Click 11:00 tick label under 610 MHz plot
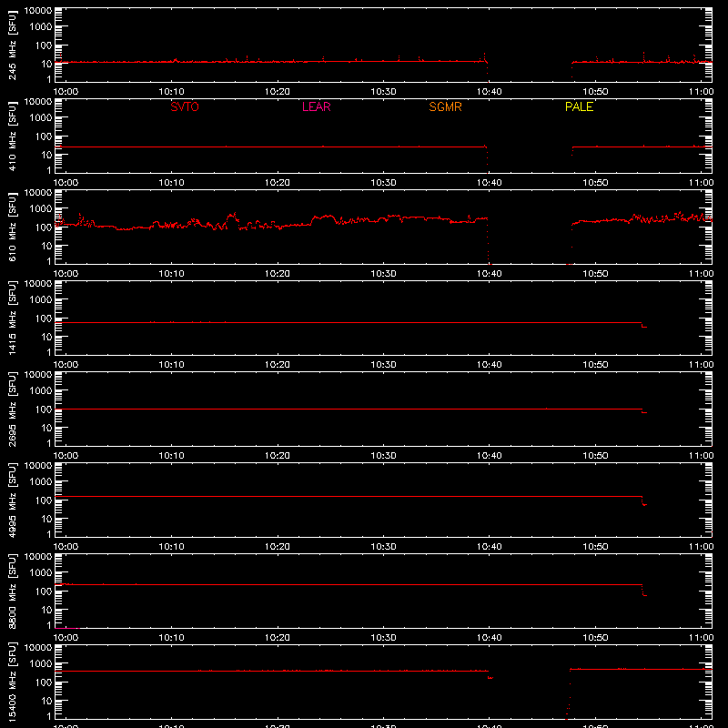This screenshot has width=728, height=728. [701, 274]
